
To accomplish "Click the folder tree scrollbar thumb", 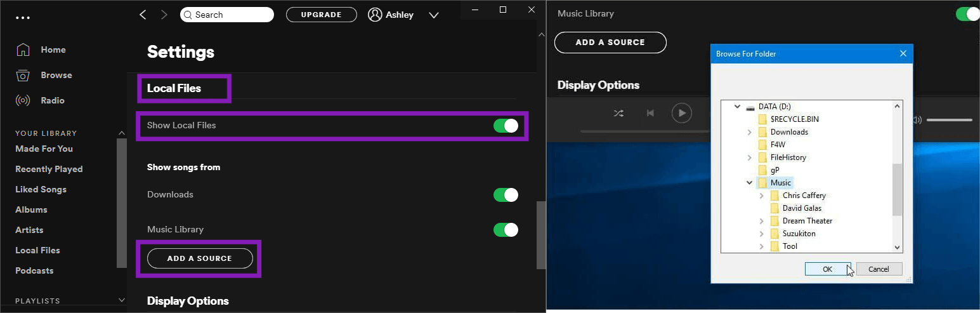I will click(x=897, y=189).
